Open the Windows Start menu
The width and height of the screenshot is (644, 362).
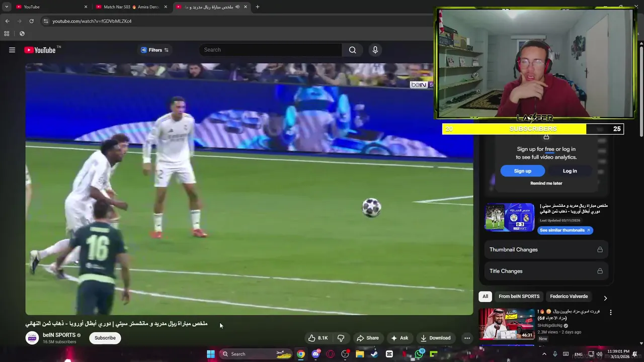coord(211,354)
